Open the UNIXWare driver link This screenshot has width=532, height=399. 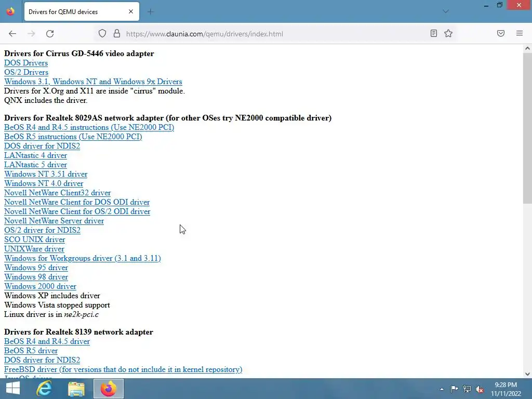click(34, 249)
